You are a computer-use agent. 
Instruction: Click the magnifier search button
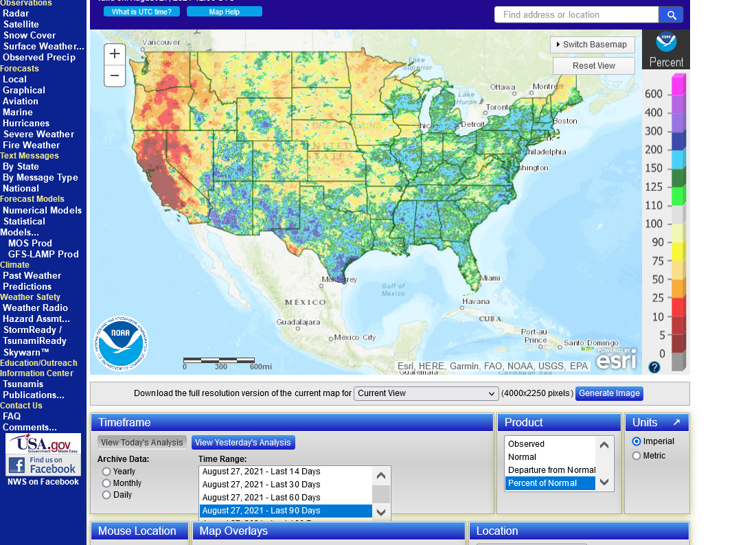(671, 15)
